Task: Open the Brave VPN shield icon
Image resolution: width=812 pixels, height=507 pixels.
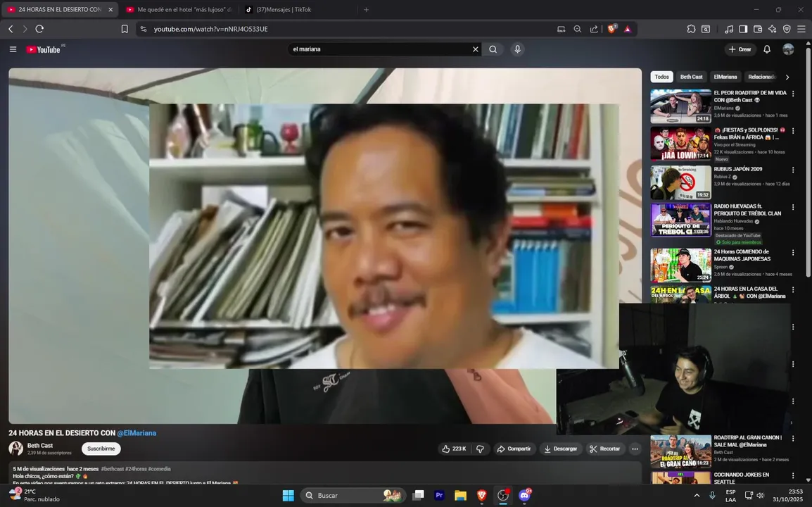Action: point(787,29)
